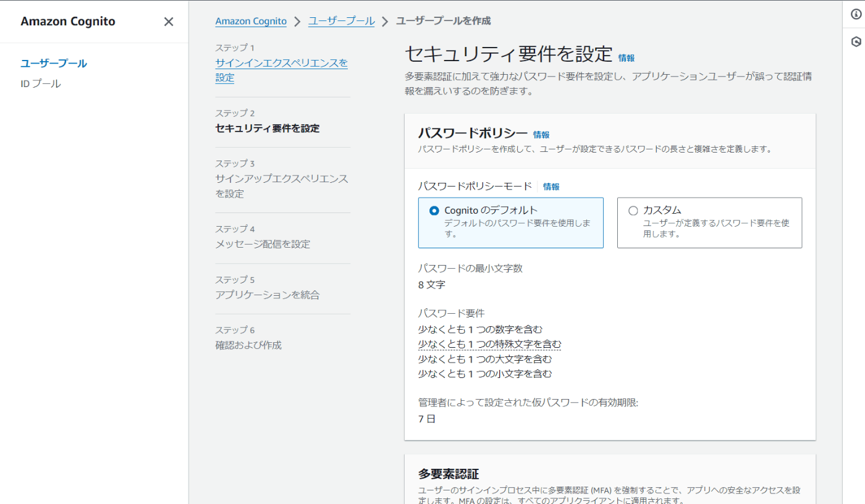Screen dimensions: 865x504
Task: Click 少なくとも 1 つの数字を含む requirement
Action: 480,329
